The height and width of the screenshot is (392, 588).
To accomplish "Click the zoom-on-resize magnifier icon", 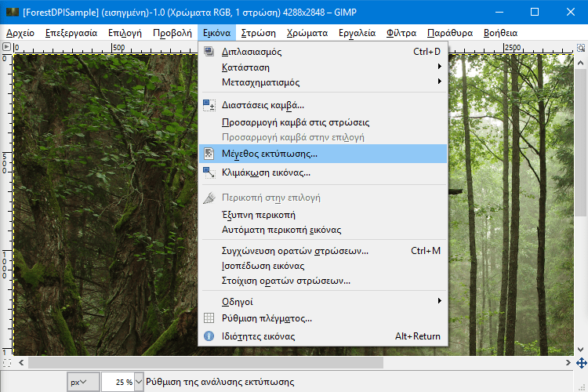I will (580, 48).
